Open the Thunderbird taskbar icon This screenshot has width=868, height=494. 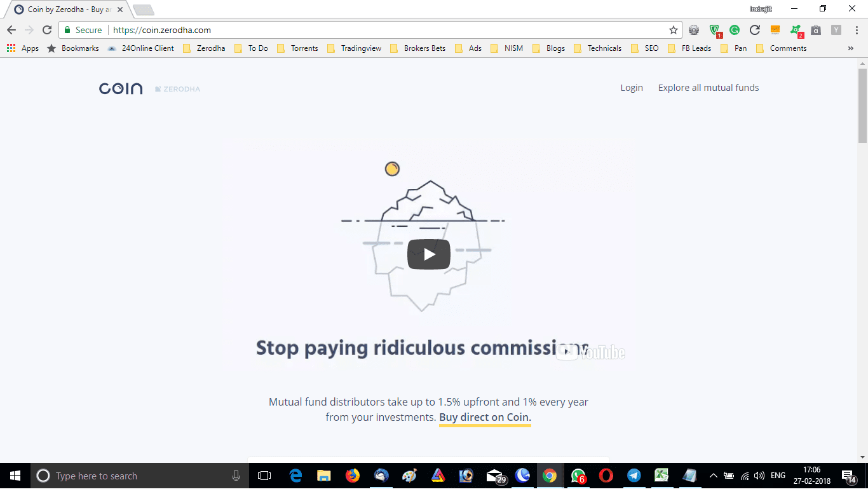pos(381,476)
